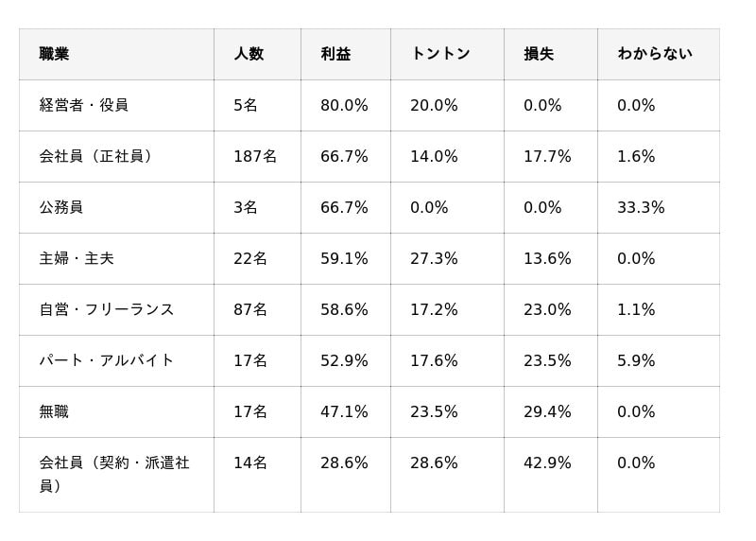Select the 会社員（正社員） cell
Viewport: 756px width, 541px height.
click(95, 156)
